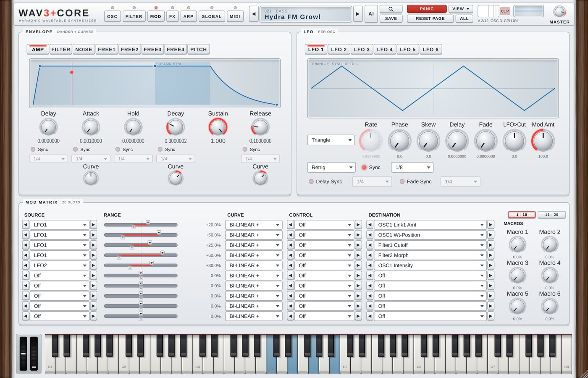
Task: Open preset search magnifier
Action: pos(391,9)
